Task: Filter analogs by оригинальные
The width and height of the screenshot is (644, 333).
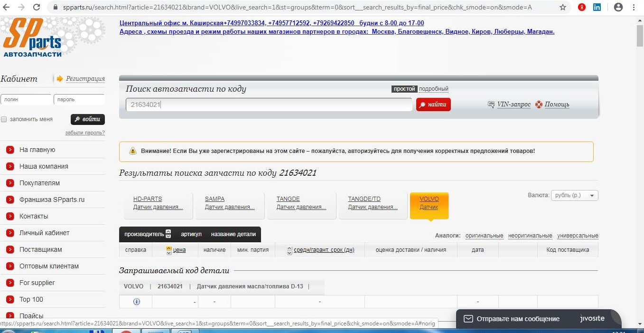Action: point(484,236)
